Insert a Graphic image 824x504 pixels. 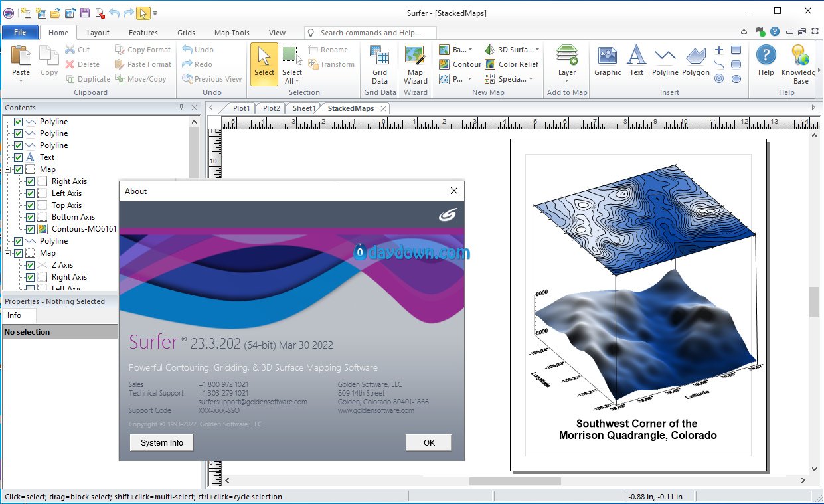point(608,62)
